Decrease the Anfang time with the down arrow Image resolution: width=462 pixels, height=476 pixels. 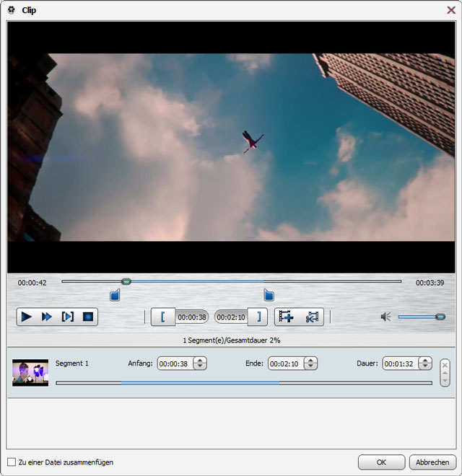(200, 366)
